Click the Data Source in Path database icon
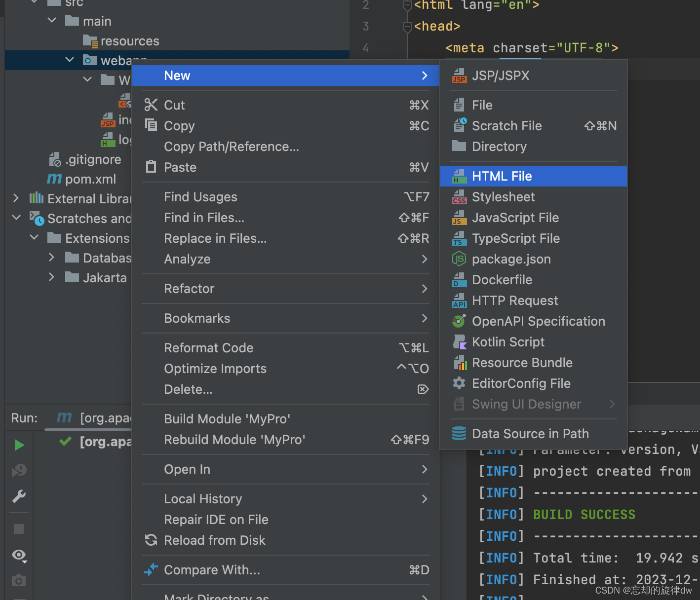Image resolution: width=700 pixels, height=600 pixels. (459, 433)
